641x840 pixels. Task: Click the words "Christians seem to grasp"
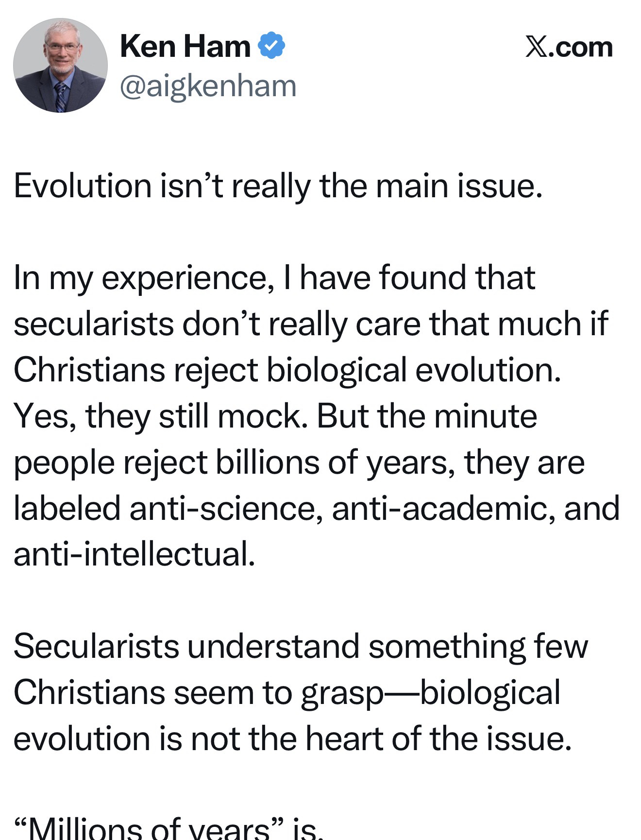pos(199,693)
